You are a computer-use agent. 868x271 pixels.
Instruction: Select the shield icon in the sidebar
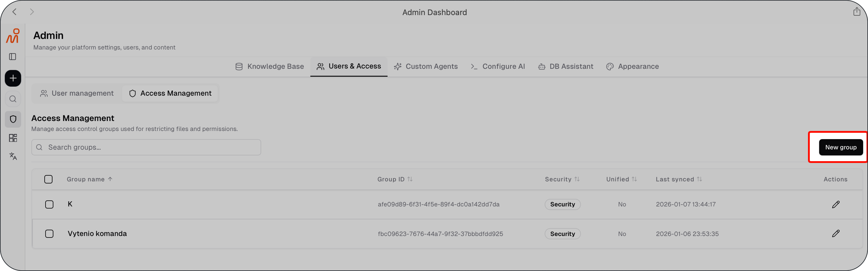[13, 119]
